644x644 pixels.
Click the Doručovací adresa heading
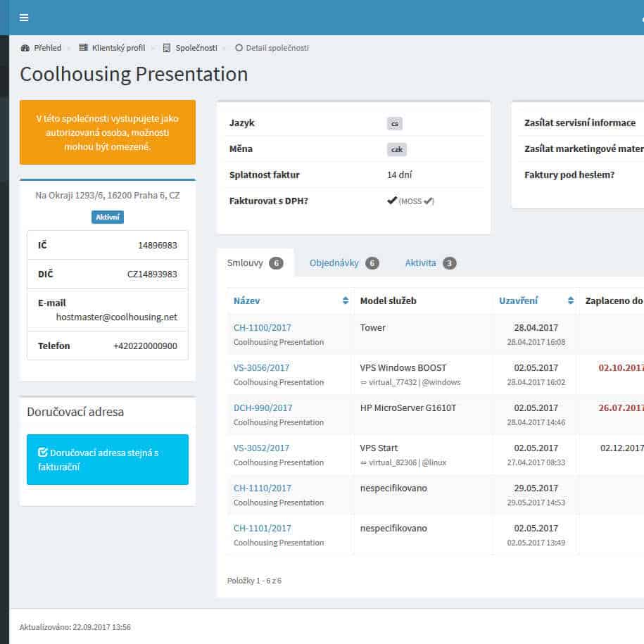[75, 412]
